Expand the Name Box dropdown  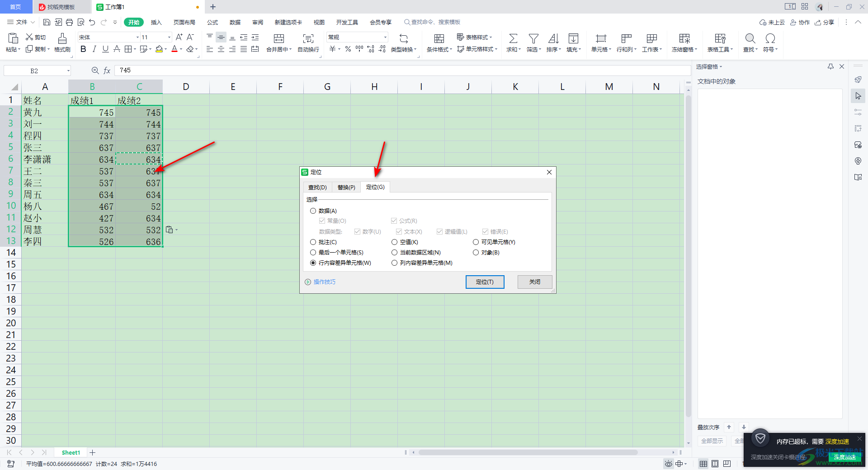(68, 70)
